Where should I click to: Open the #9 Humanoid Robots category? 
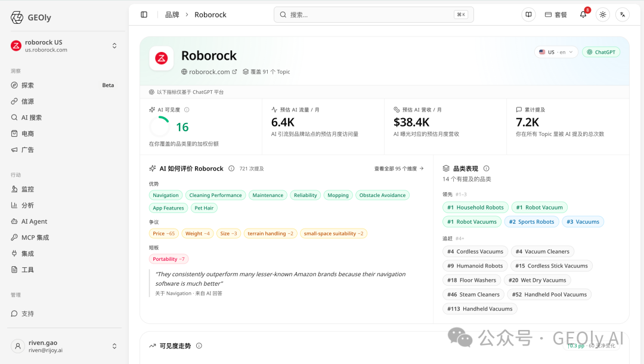point(475,266)
